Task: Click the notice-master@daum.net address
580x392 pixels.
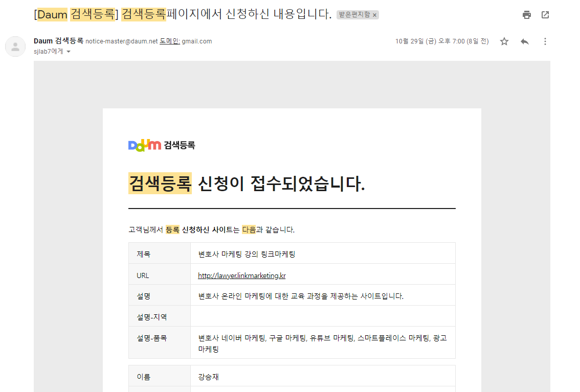Action: (x=121, y=41)
